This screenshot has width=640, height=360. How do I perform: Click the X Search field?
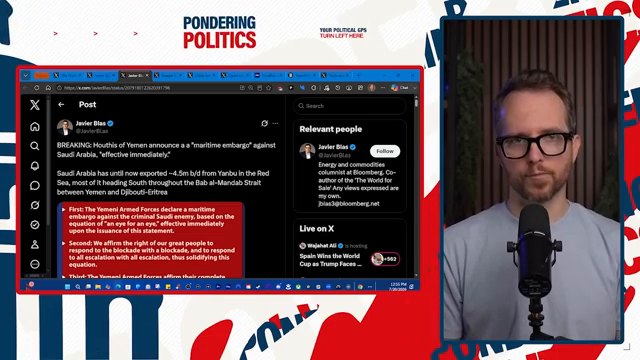coord(350,106)
